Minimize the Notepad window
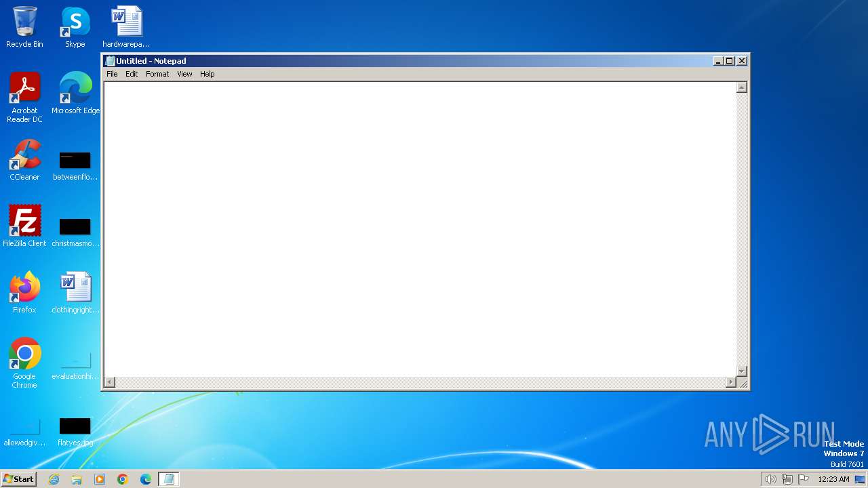The width and height of the screenshot is (868, 488). coord(718,61)
